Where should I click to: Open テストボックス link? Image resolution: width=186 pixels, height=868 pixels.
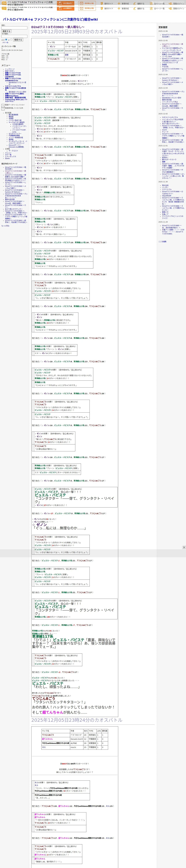coord(10,156)
